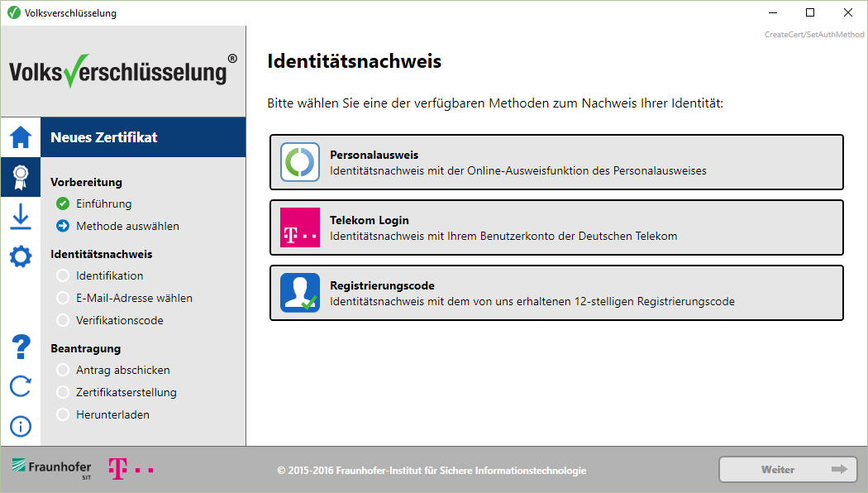Click the Vorbereitung section heading

point(86,182)
